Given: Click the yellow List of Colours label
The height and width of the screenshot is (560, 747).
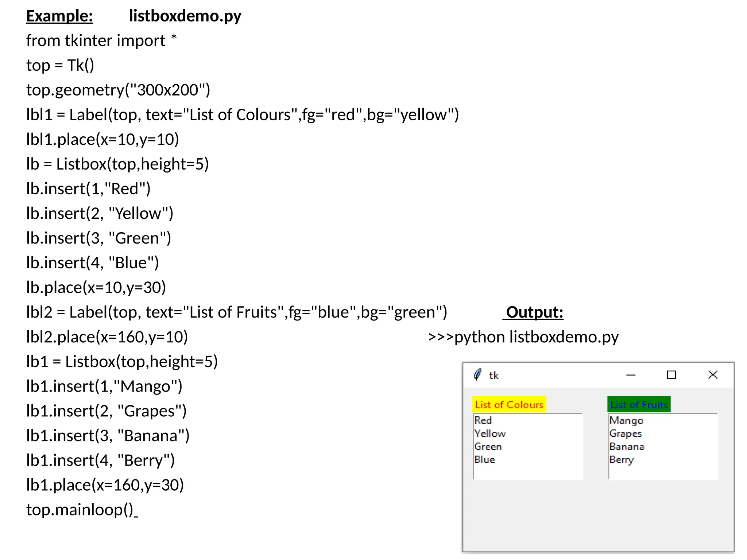Looking at the screenshot, I should coord(509,405).
